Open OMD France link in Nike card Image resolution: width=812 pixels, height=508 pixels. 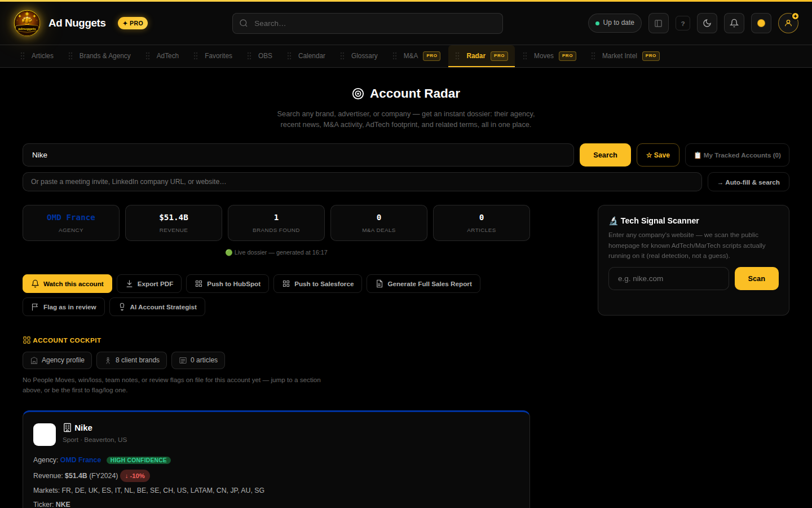coord(81,460)
